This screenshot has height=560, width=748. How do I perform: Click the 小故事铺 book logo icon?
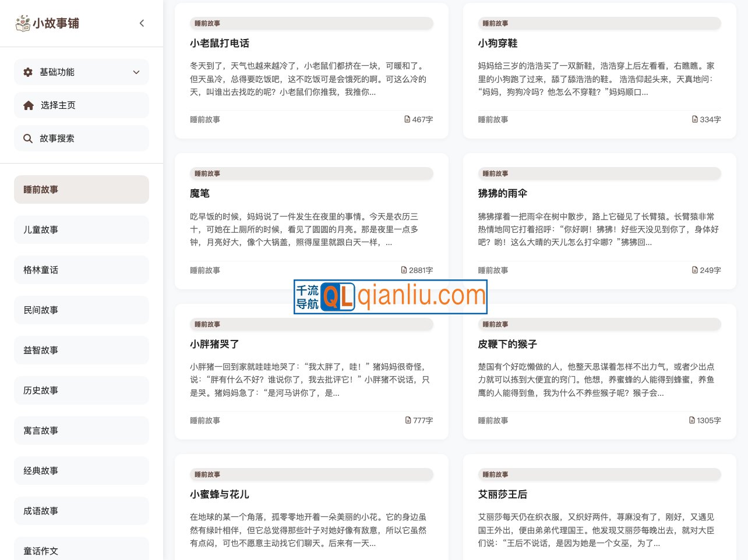coord(22,23)
